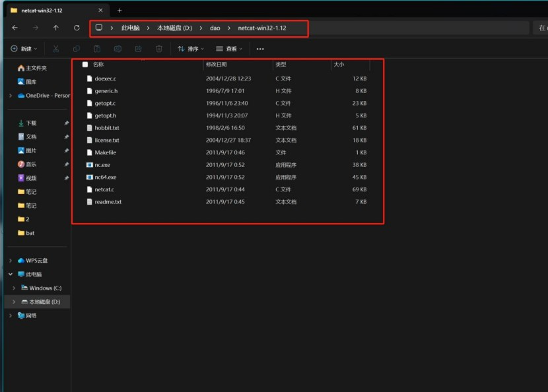Image resolution: width=548 pixels, height=392 pixels.
Task: Sort by 大小 column header
Action: pyautogui.click(x=339, y=64)
